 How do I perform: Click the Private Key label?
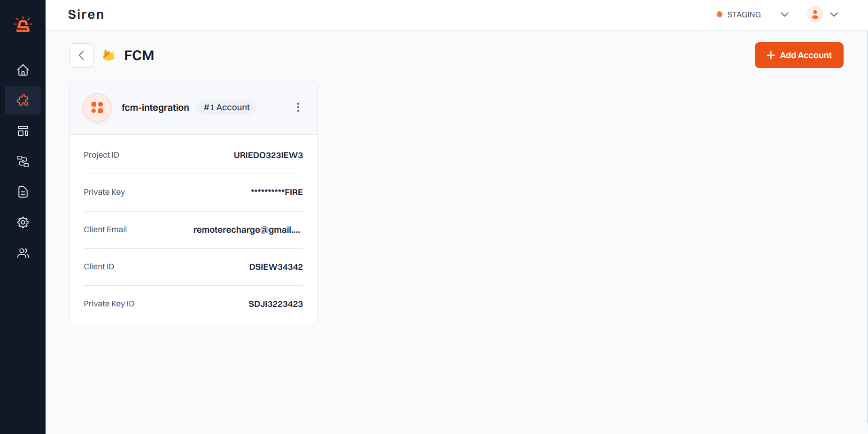[104, 192]
